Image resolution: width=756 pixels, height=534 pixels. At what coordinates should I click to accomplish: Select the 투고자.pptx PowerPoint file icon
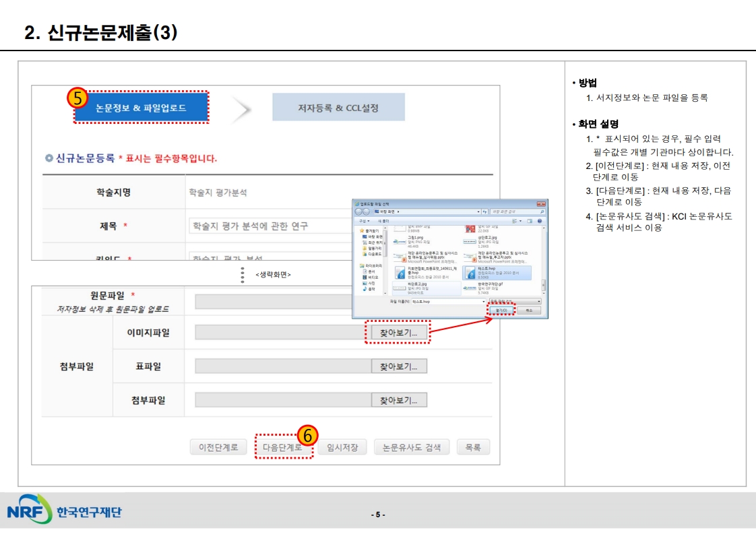470,258
